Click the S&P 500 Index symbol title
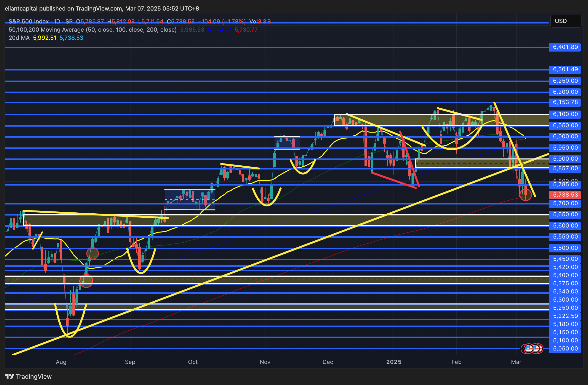The width and height of the screenshot is (588, 385). tap(29, 22)
